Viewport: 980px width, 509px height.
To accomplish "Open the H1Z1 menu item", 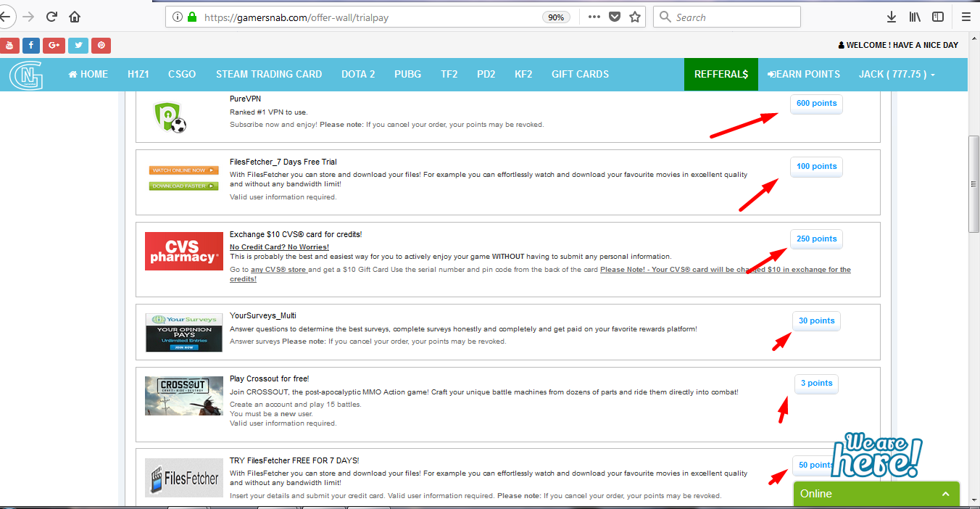I will click(x=138, y=75).
